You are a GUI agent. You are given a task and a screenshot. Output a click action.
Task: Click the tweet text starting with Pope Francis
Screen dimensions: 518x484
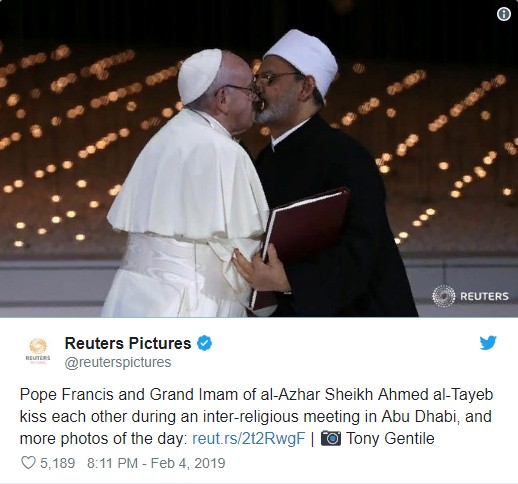point(256,416)
